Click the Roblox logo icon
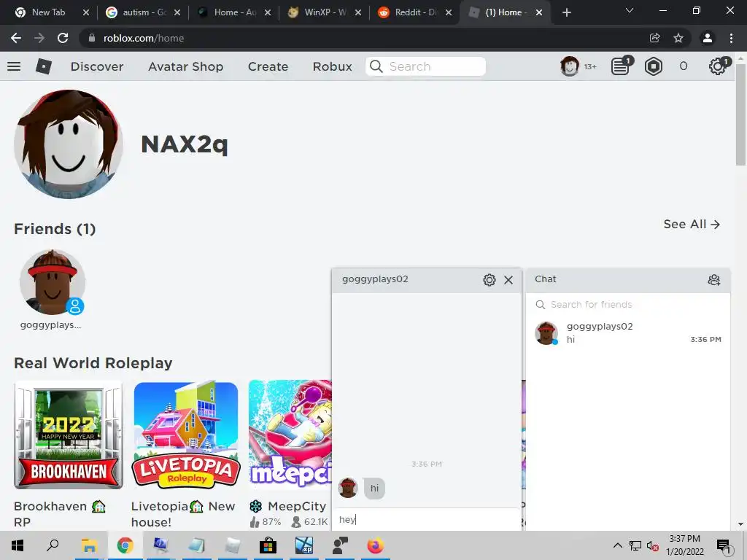This screenshot has height=560, width=747. (x=43, y=66)
